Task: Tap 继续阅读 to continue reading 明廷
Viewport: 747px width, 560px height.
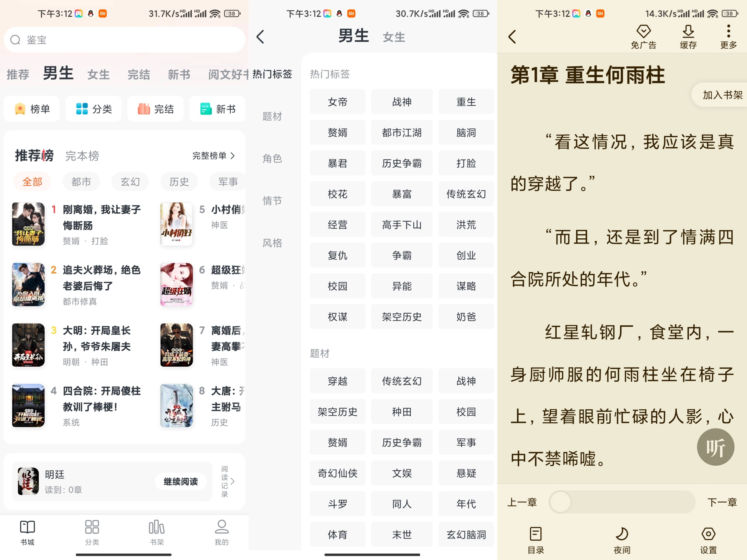Action: tap(180, 481)
